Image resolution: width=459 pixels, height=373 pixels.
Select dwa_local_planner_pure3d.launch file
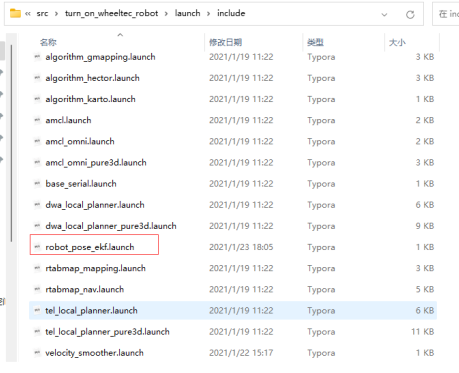[x=111, y=226]
